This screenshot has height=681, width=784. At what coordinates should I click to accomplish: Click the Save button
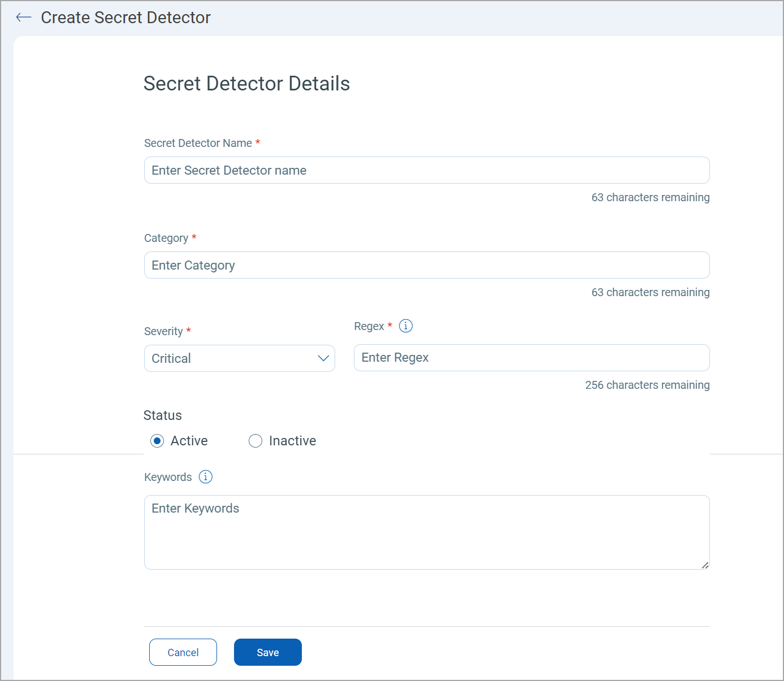(268, 652)
